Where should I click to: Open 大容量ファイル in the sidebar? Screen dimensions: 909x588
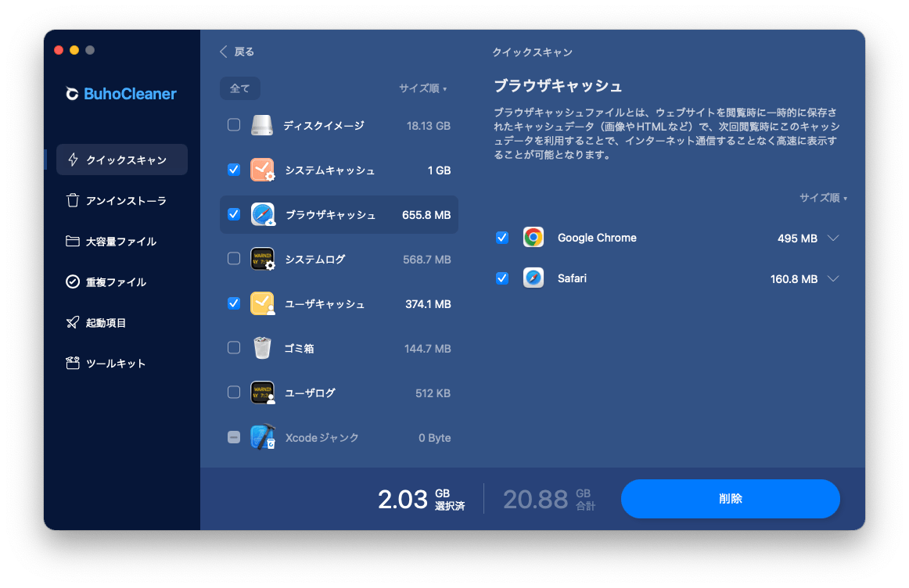tap(122, 241)
